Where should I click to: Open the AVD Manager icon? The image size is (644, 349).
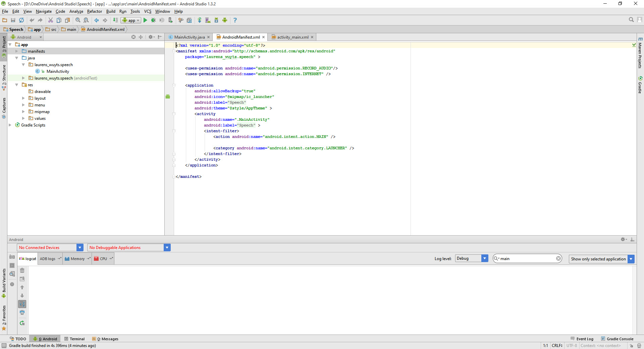pyautogui.click(x=208, y=20)
